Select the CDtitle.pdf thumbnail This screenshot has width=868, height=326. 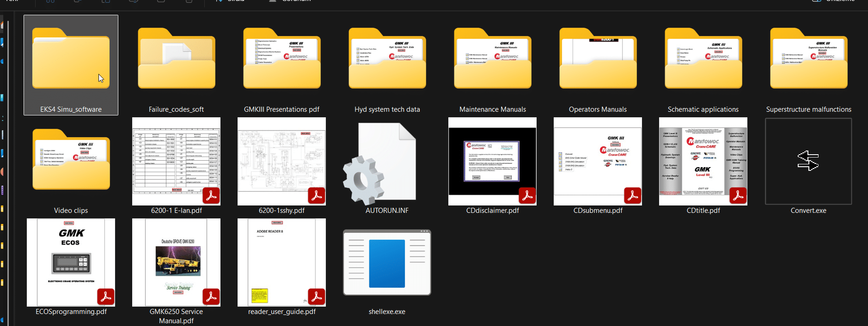pyautogui.click(x=703, y=161)
